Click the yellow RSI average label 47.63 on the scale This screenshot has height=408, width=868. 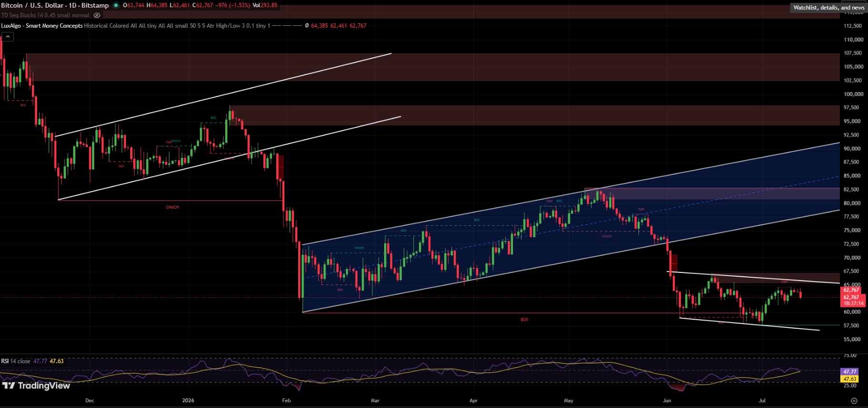click(850, 379)
